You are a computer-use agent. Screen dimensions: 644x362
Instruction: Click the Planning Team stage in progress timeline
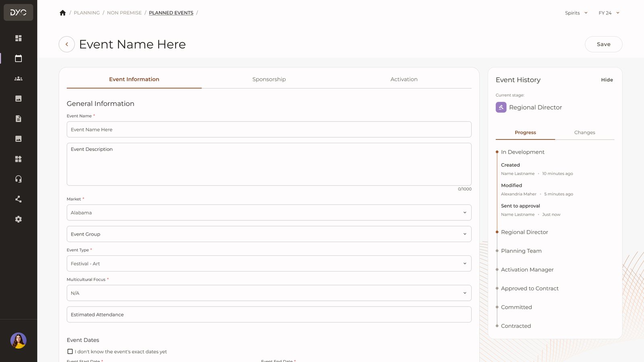point(521,251)
